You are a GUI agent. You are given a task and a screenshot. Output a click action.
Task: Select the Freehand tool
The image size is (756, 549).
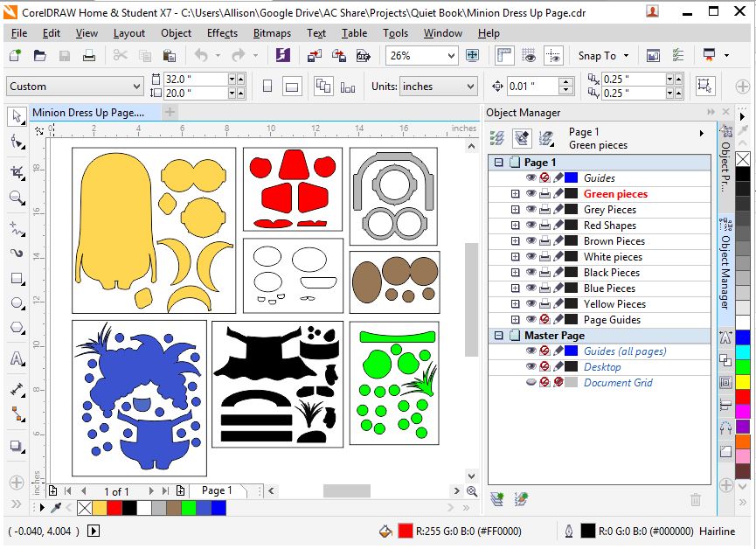tap(17, 229)
